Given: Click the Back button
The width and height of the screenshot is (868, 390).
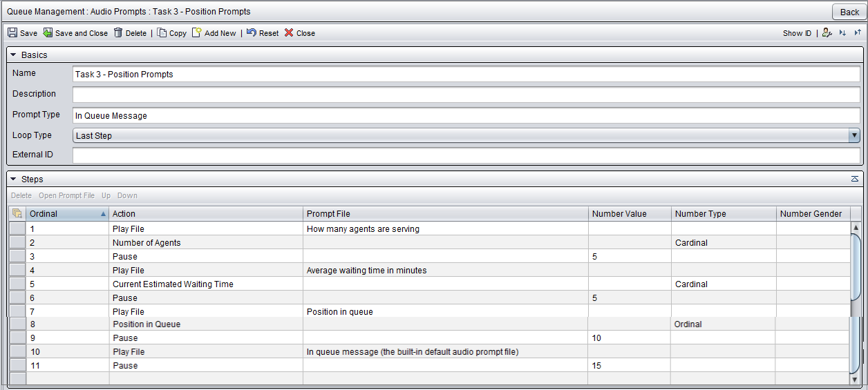Looking at the screenshot, I should (849, 12).
